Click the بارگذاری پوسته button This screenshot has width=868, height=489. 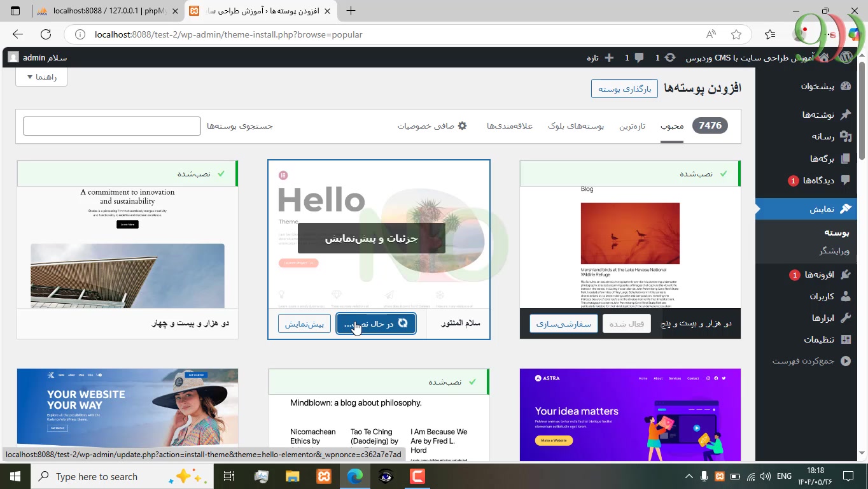click(624, 89)
